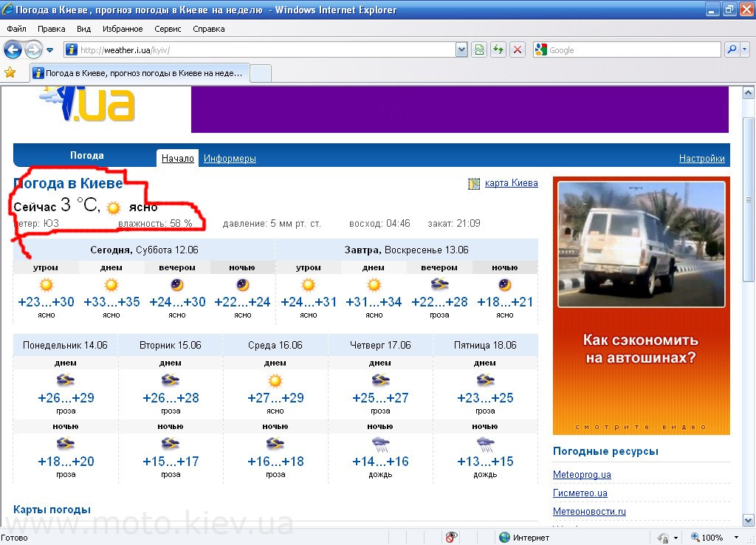This screenshot has width=756, height=545.
Task: Click the magnifier search button
Action: pos(732,50)
